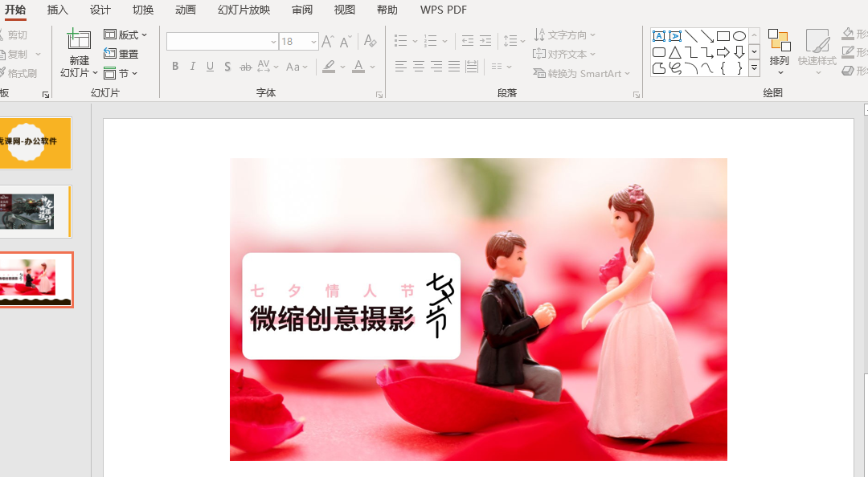Image resolution: width=868 pixels, height=477 pixels.
Task: Click the 新建幻灯片 button
Action: [78, 51]
